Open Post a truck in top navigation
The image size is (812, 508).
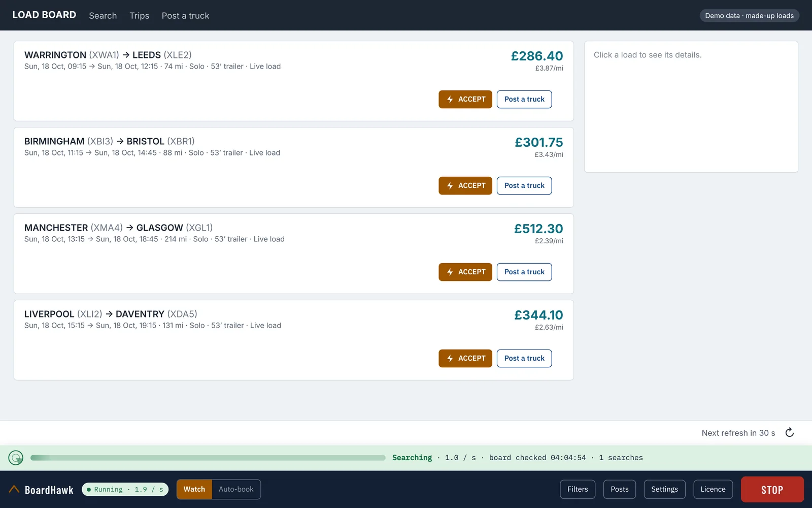(185, 16)
